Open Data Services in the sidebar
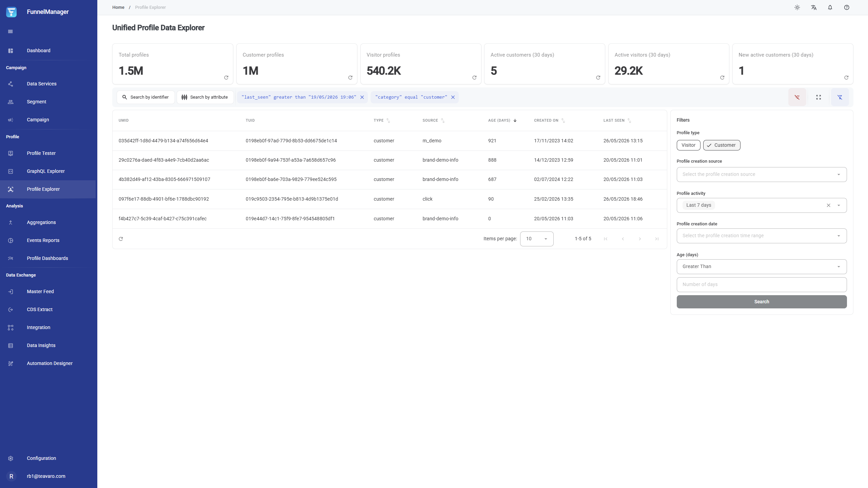 click(x=48, y=84)
